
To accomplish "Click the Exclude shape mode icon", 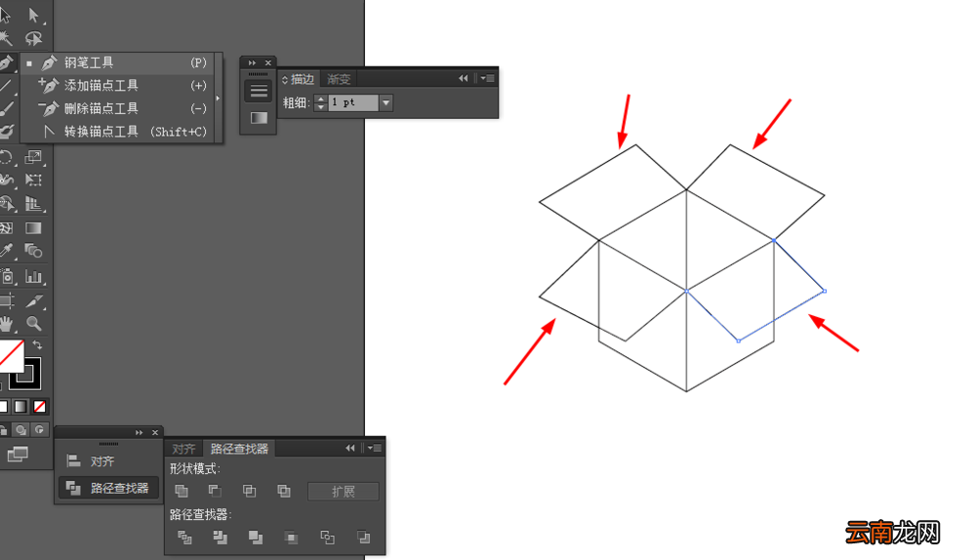I will click(284, 491).
